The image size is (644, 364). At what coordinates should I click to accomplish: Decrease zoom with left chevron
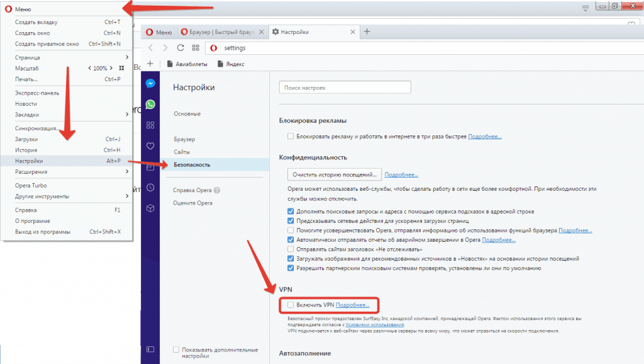[x=89, y=68]
